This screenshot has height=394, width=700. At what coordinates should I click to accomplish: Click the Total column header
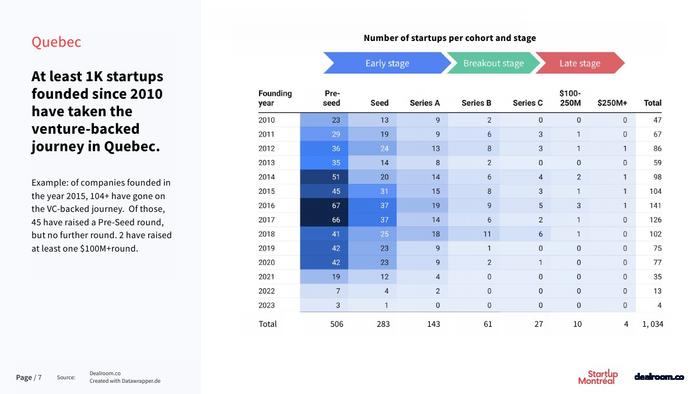(x=652, y=103)
